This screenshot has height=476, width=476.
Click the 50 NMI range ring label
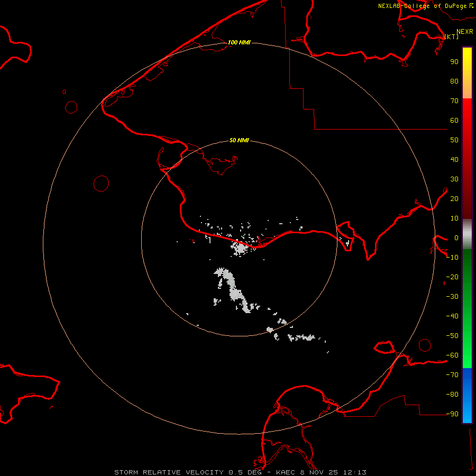point(239,140)
